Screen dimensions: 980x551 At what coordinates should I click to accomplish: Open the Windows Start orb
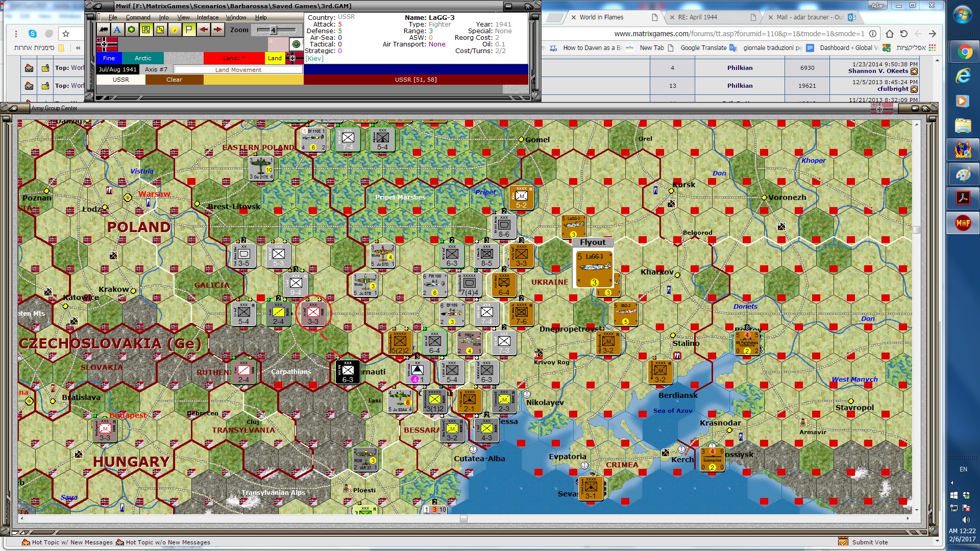[x=963, y=14]
